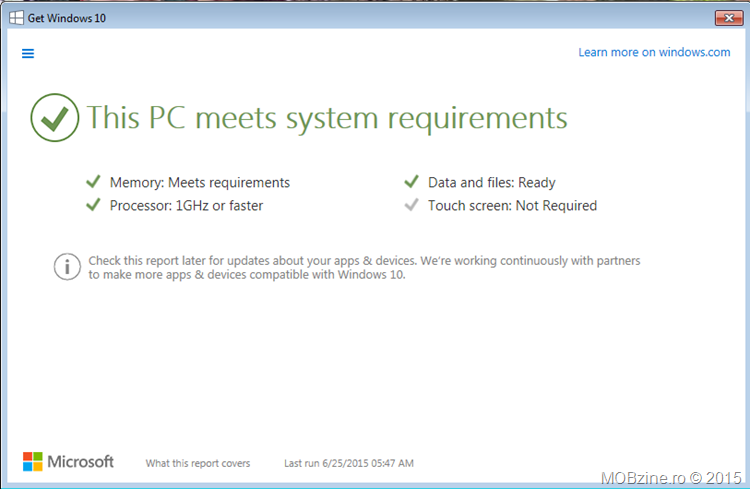Click the Last run 6/25/2015 timestamp
Screen dimensions: 750x489
pyautogui.click(x=349, y=463)
